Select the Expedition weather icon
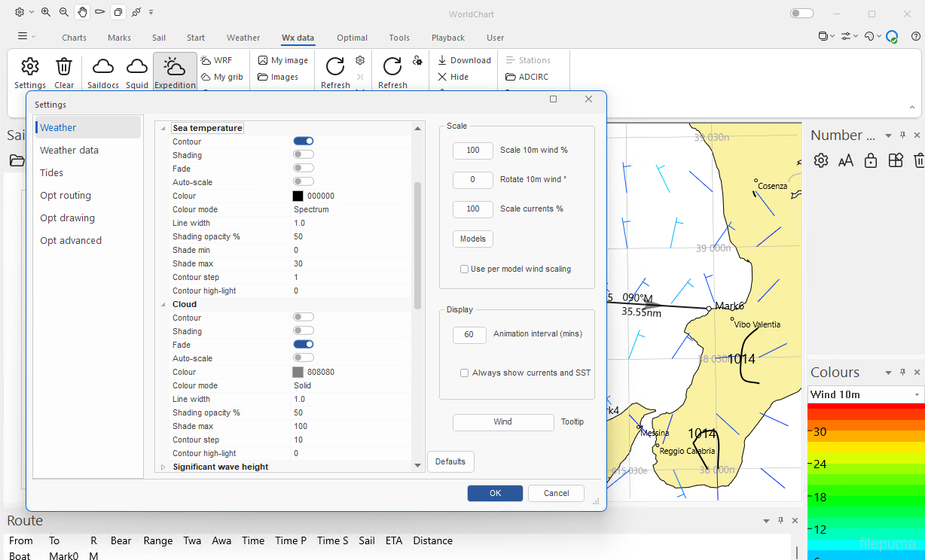Screen dimensions: 925x560 (x=175, y=68)
